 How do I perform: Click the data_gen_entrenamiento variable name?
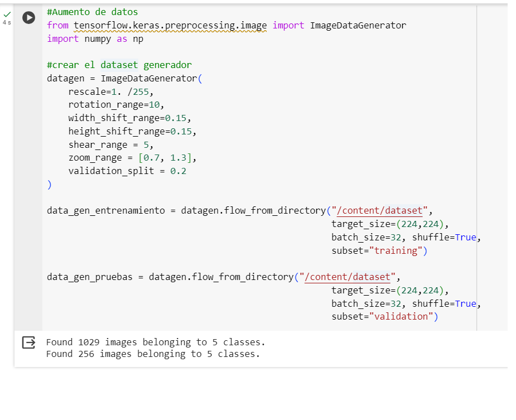(x=106, y=211)
